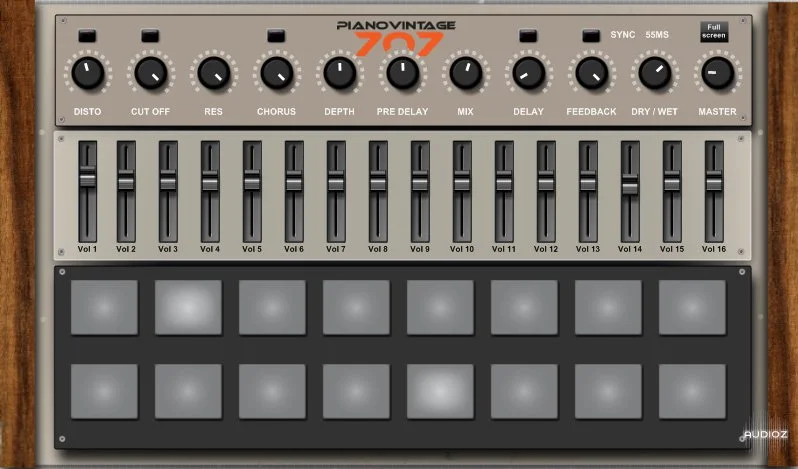The image size is (798, 469).
Task: Click the MASTER volume knob
Action: point(718,73)
